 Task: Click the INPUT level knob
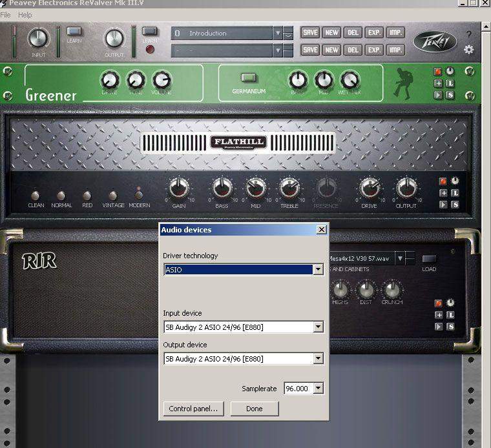pyautogui.click(x=38, y=38)
